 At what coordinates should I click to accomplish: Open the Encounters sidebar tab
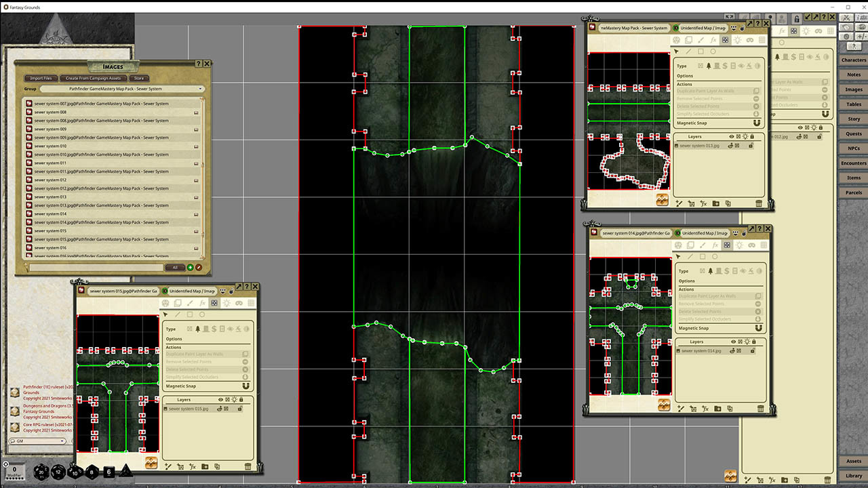(852, 163)
